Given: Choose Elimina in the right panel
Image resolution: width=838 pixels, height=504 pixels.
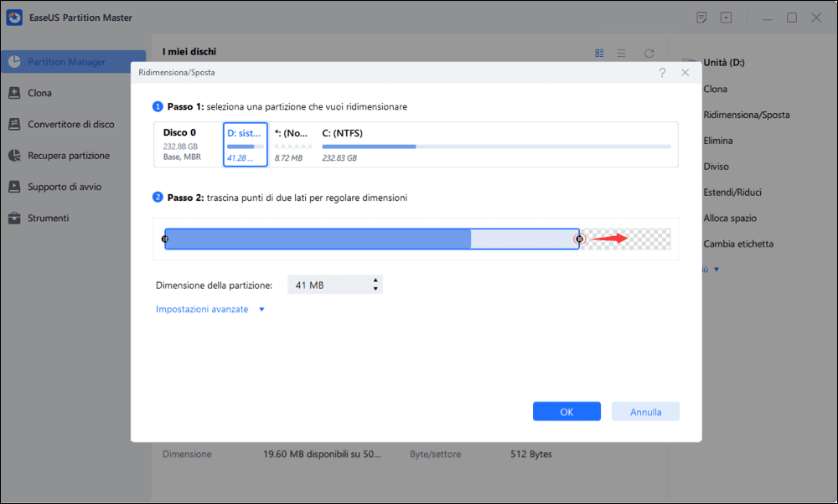Looking at the screenshot, I should [718, 141].
